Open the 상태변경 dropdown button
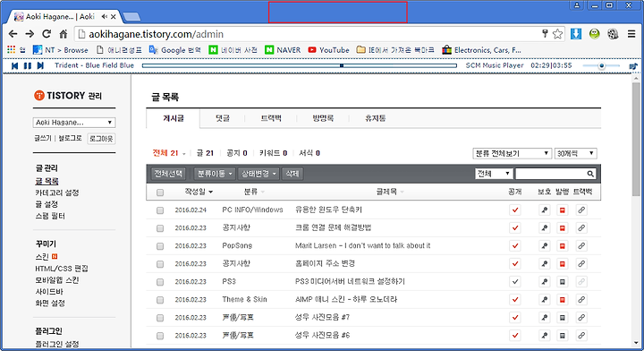Viewport: 644px width, 351px height. click(258, 174)
